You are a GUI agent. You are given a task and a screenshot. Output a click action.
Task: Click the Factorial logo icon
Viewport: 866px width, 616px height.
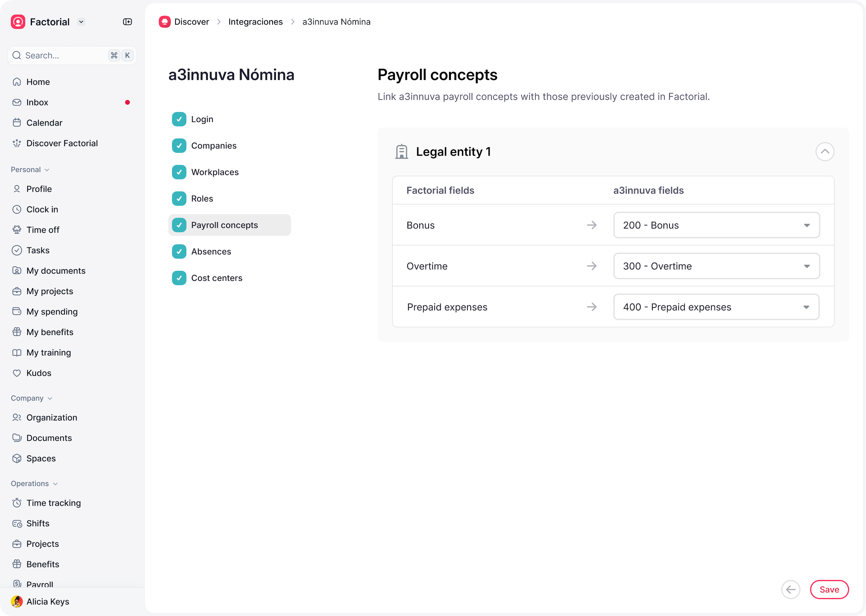point(18,22)
